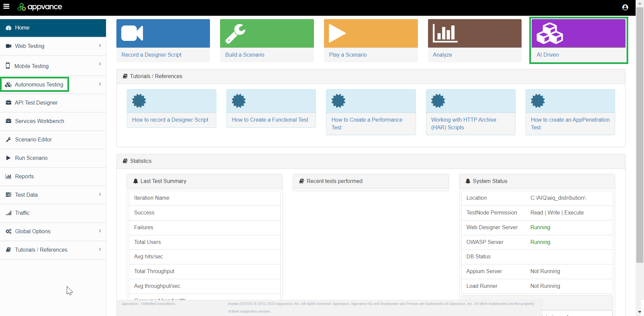Screen dimensions: 644x316
Task: Click the Total Throughput row
Action: click(x=205, y=271)
